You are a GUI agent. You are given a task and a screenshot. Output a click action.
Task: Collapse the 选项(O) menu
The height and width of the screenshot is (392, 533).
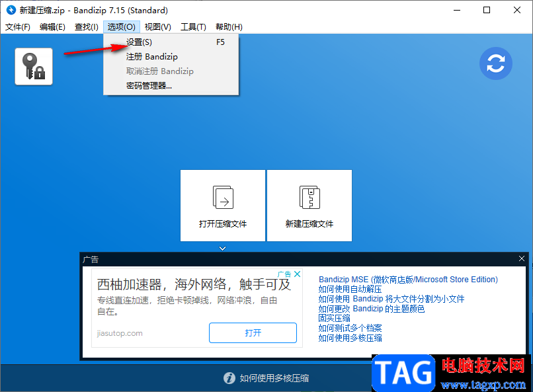pos(122,27)
